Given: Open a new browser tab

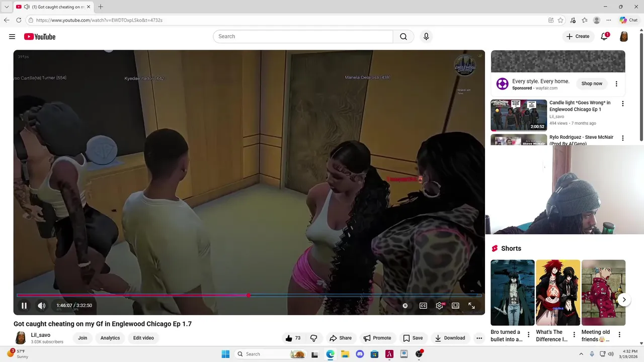Looking at the screenshot, I should click(101, 7).
